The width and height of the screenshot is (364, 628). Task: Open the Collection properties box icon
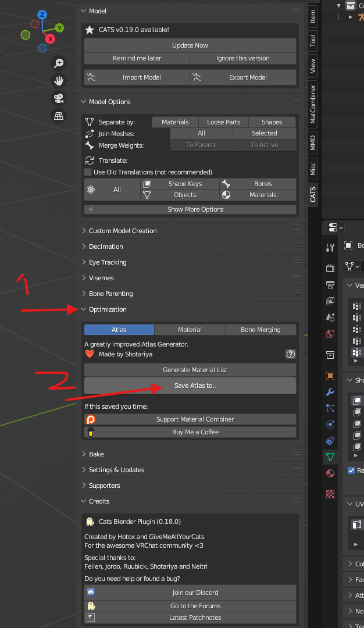(330, 355)
